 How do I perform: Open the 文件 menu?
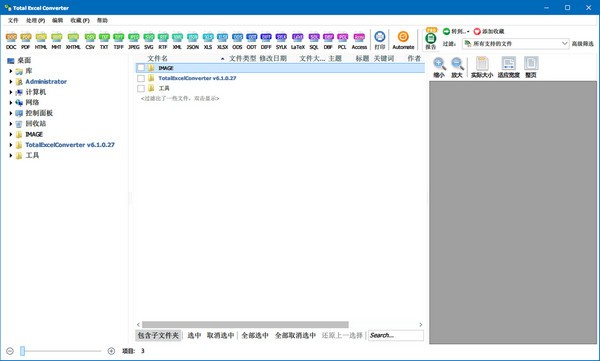click(13, 20)
